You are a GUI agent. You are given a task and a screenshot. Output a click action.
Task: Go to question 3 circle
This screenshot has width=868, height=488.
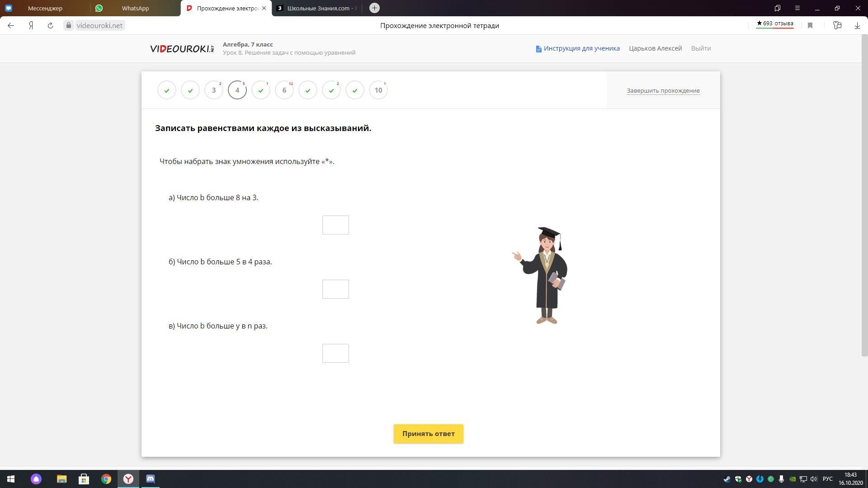click(214, 90)
